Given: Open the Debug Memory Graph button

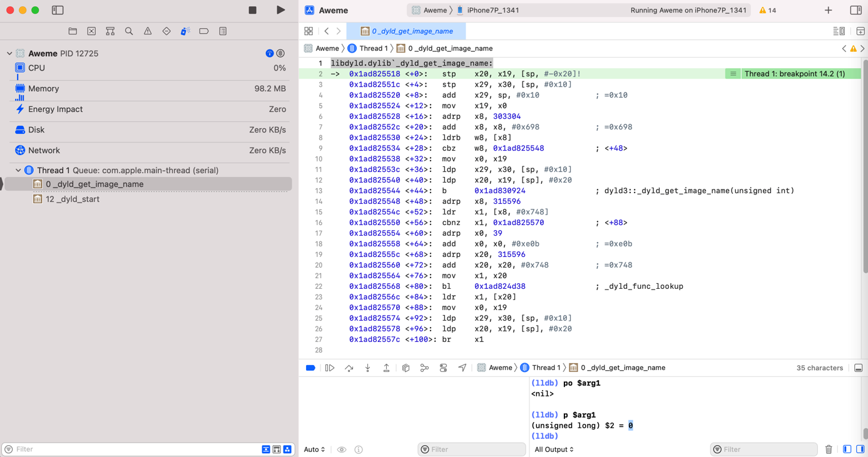Looking at the screenshot, I should tap(424, 368).
